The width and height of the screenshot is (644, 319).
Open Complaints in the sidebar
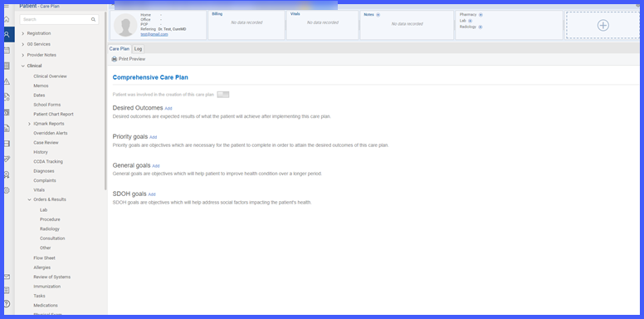click(x=45, y=180)
